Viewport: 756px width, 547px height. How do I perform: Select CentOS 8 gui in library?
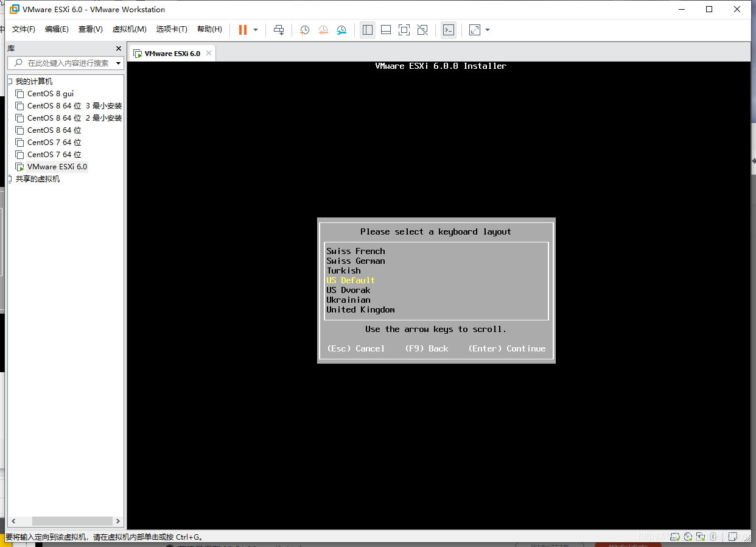pos(50,94)
